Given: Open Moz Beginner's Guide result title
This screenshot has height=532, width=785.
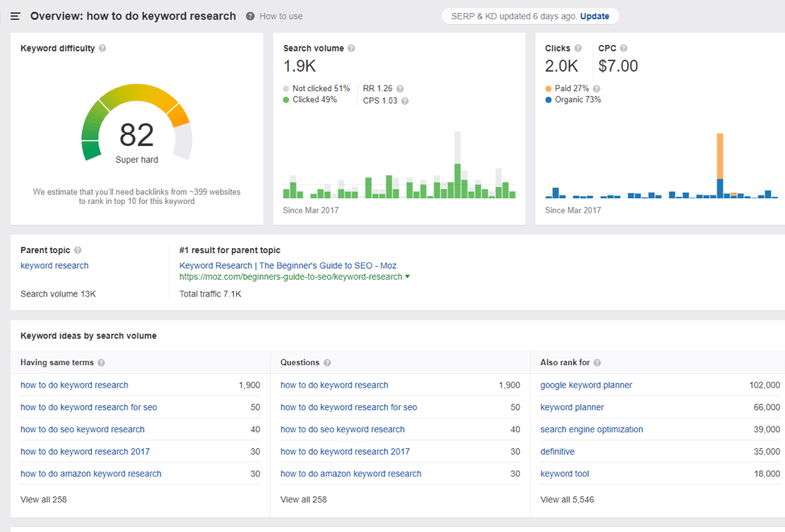Looking at the screenshot, I should [288, 266].
